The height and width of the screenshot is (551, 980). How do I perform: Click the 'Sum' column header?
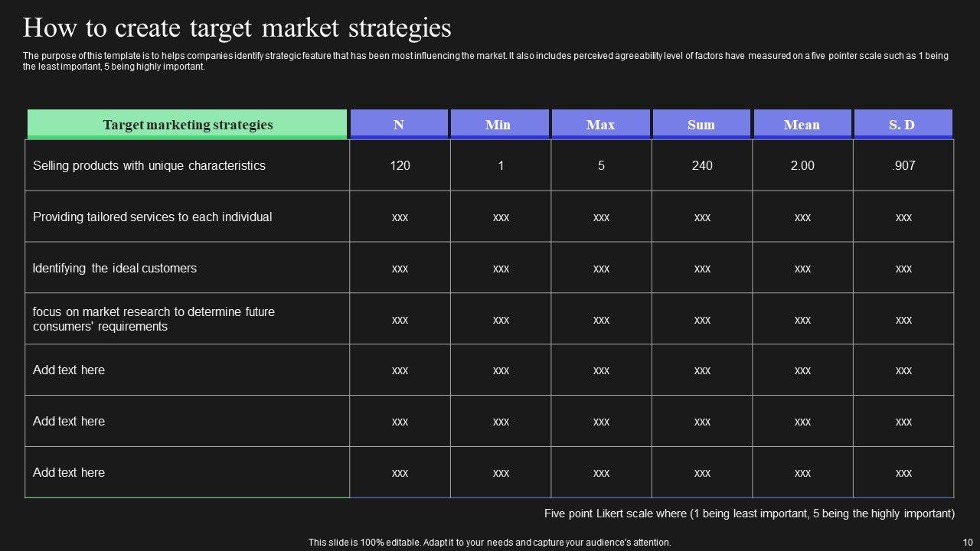pyautogui.click(x=701, y=125)
